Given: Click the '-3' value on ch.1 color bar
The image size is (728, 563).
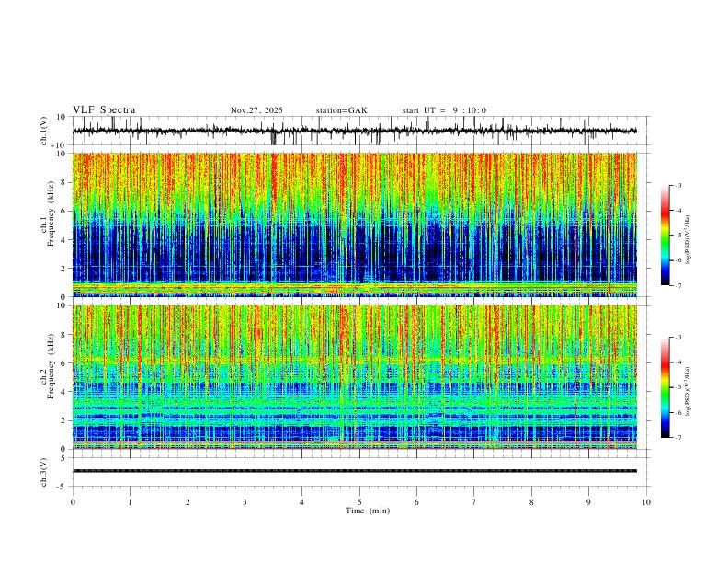Looking at the screenshot, I should [x=677, y=186].
